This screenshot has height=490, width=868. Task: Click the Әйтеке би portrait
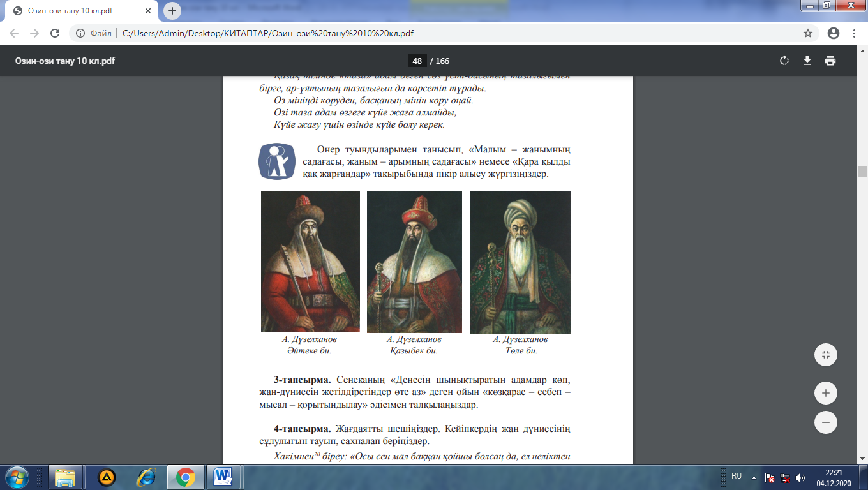pyautogui.click(x=310, y=262)
